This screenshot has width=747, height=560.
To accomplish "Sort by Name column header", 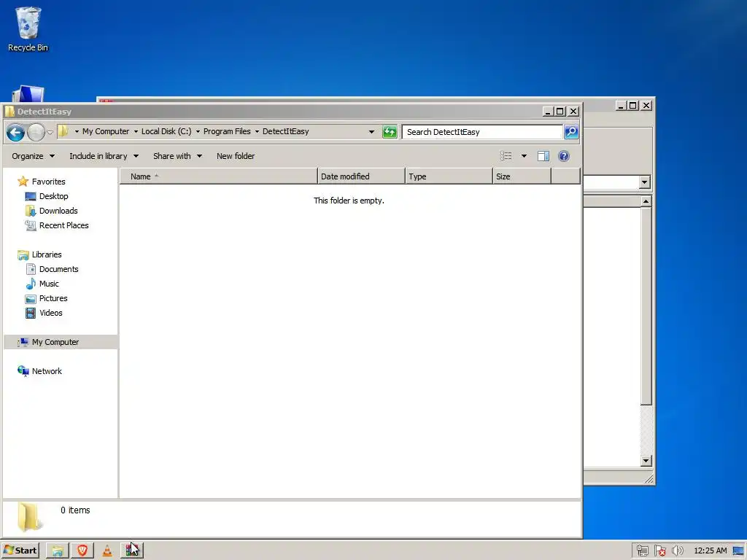I will tap(219, 176).
